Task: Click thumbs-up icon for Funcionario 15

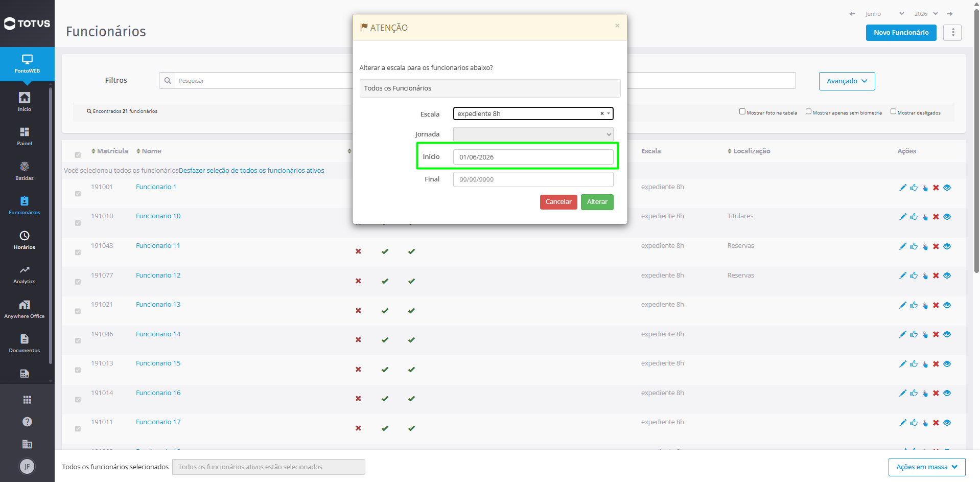Action: point(914,364)
